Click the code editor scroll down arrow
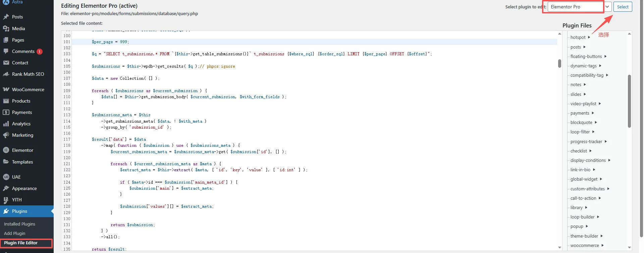The height and width of the screenshot is (253, 644). 559,247
